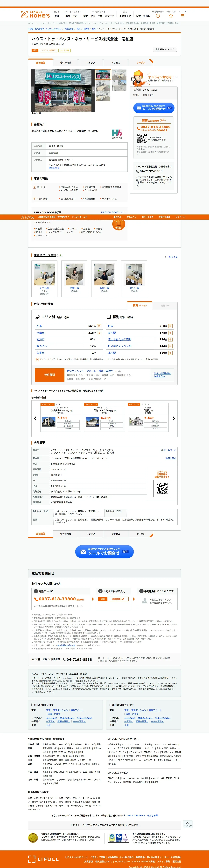Click FRIENDLY DOOR round badge
The width and height of the screenshot is (209, 868).
(x=119, y=224)
